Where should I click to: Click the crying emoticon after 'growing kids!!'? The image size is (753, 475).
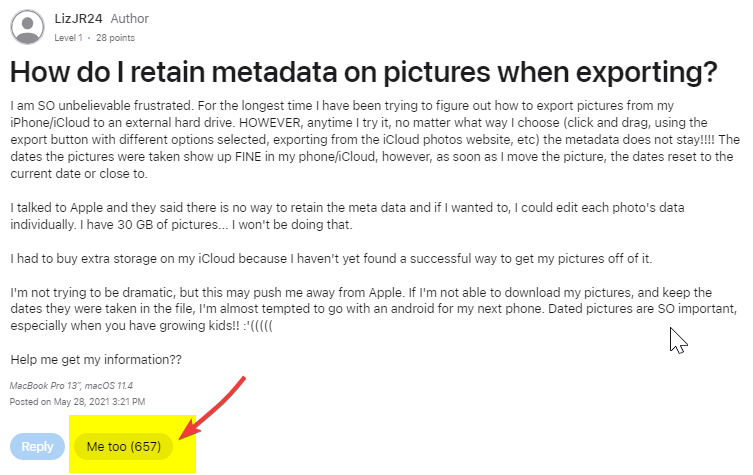tap(257, 326)
